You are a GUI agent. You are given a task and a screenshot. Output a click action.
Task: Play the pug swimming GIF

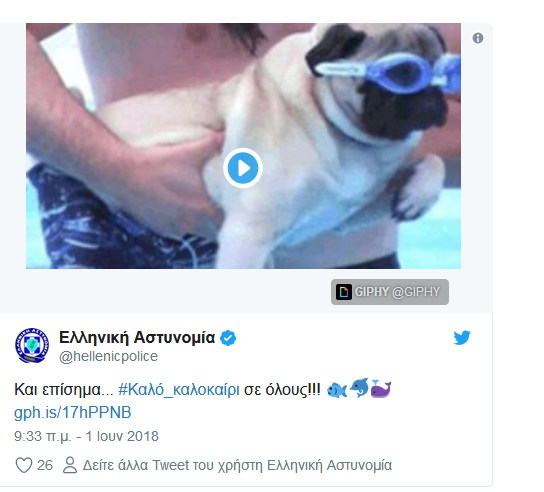[243, 168]
